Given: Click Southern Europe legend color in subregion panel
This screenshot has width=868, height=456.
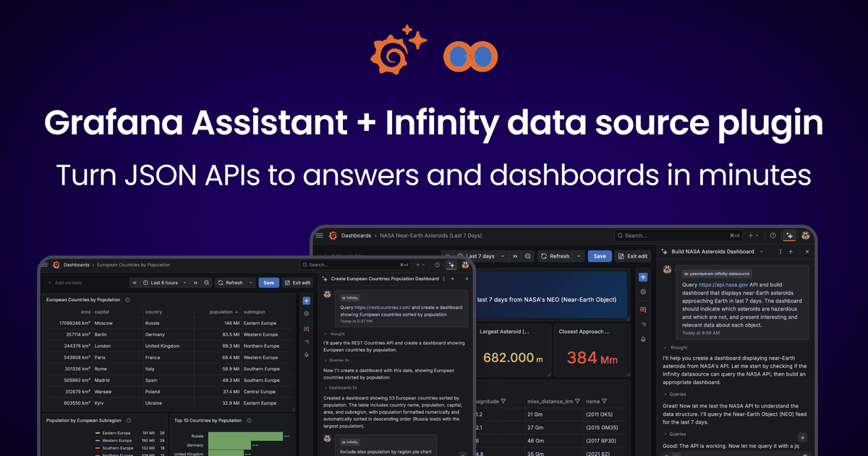Looking at the screenshot, I should [98, 448].
